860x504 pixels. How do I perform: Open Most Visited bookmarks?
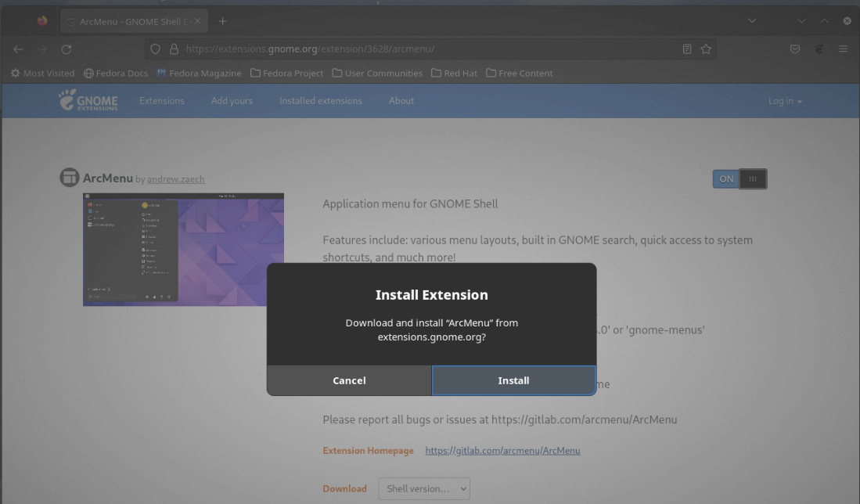(42, 73)
